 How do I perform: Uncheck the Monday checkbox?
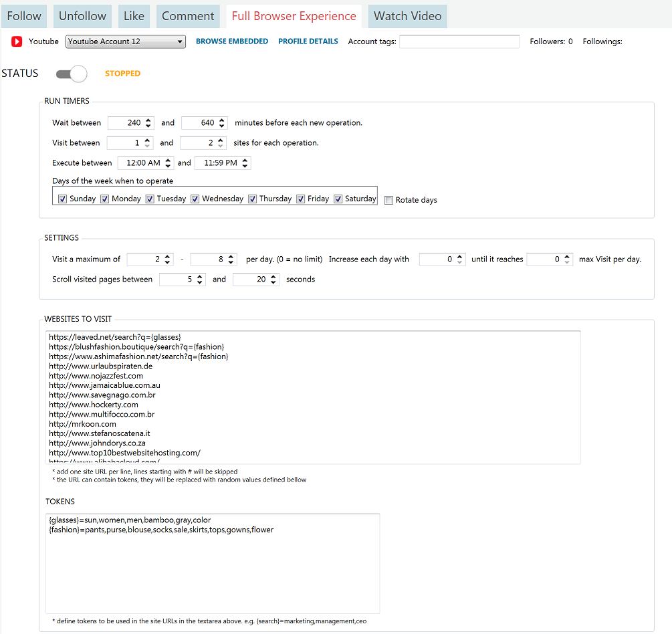[x=104, y=199]
